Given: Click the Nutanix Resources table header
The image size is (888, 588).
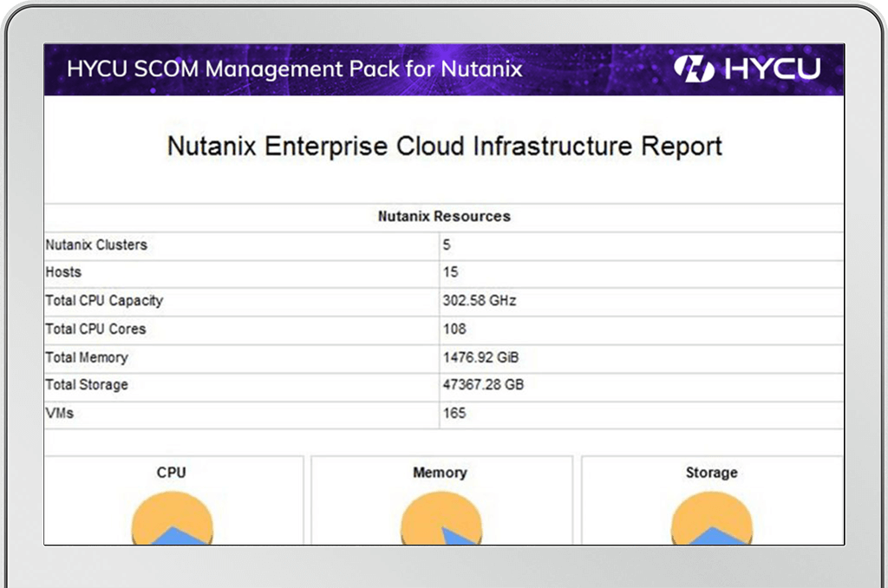Looking at the screenshot, I should (x=444, y=217).
